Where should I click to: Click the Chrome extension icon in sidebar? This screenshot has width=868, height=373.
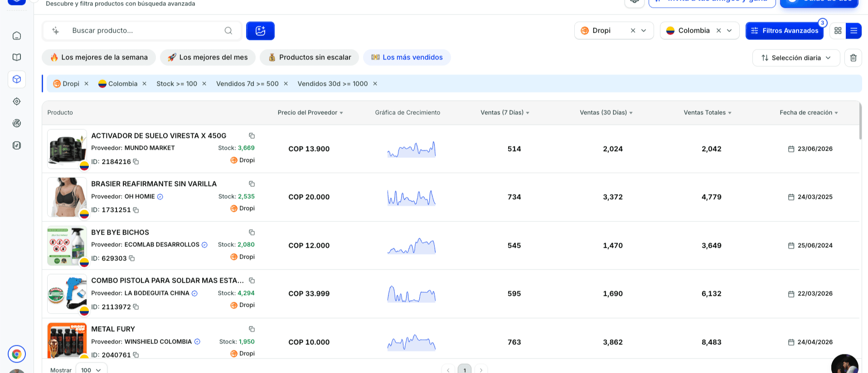tap(17, 354)
